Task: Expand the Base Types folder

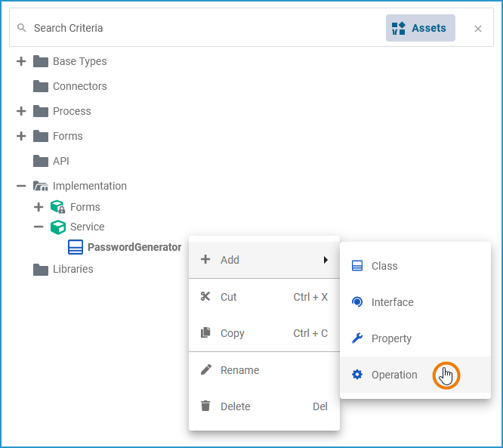Action: (21, 61)
